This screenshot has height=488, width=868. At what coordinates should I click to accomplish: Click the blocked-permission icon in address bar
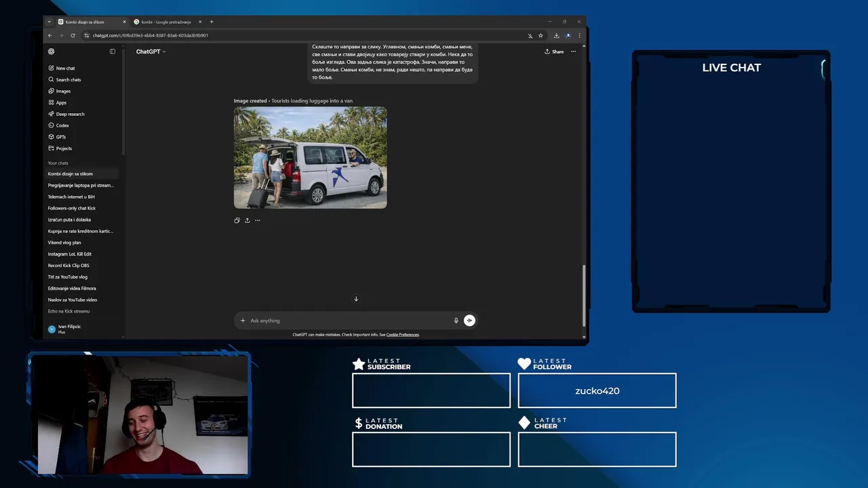click(530, 35)
